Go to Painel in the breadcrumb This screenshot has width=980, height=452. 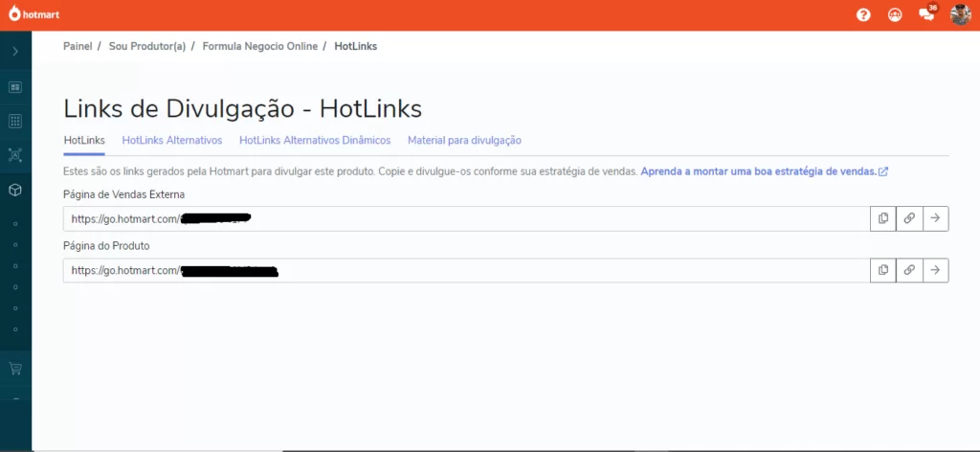pos(78,46)
